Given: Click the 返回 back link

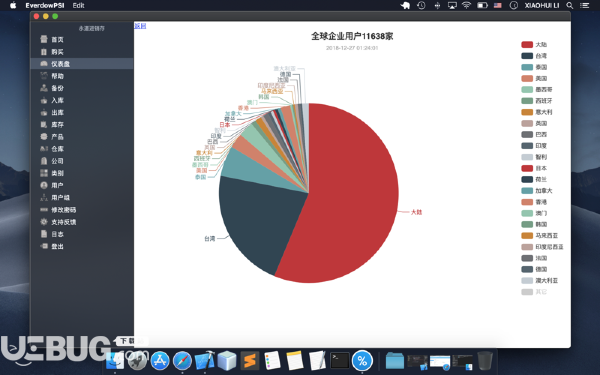Looking at the screenshot, I should point(140,26).
